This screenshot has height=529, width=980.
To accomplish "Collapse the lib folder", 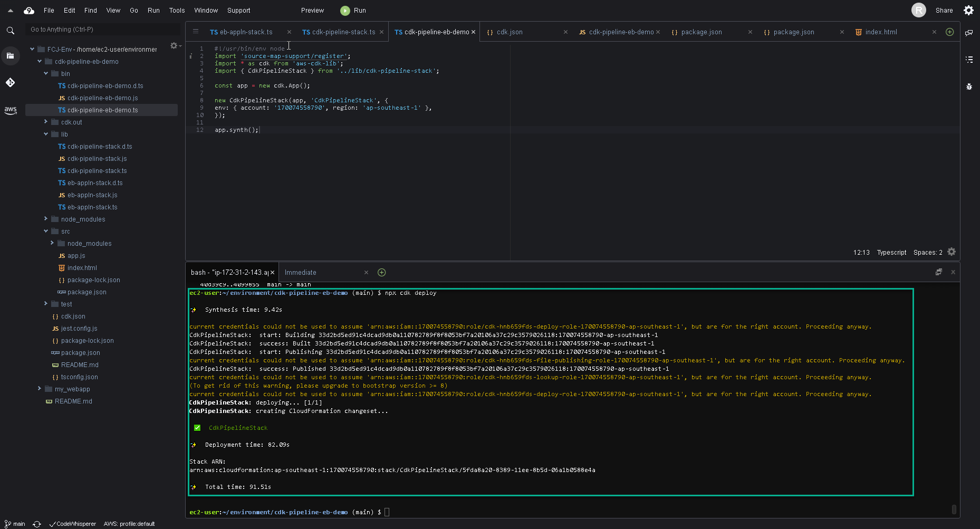I will pyautogui.click(x=46, y=134).
